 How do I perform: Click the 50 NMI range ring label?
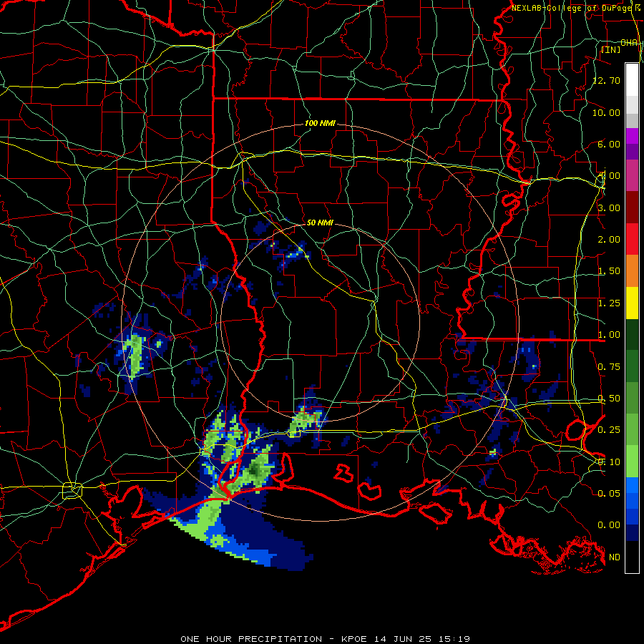[320, 223]
